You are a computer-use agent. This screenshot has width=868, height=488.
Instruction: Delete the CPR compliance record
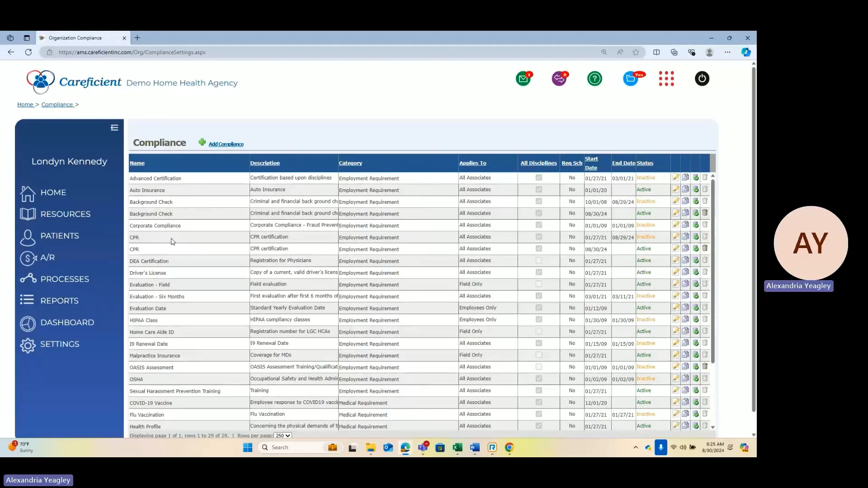pos(705,236)
